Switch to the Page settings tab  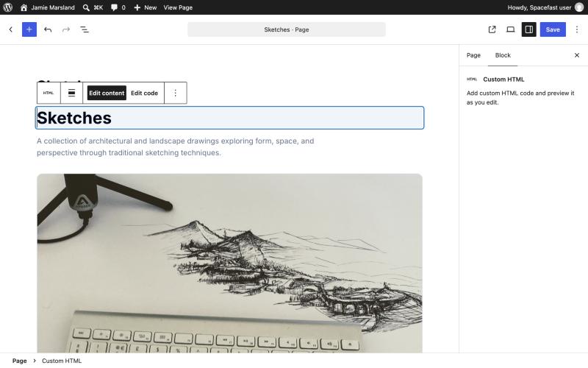pos(473,55)
